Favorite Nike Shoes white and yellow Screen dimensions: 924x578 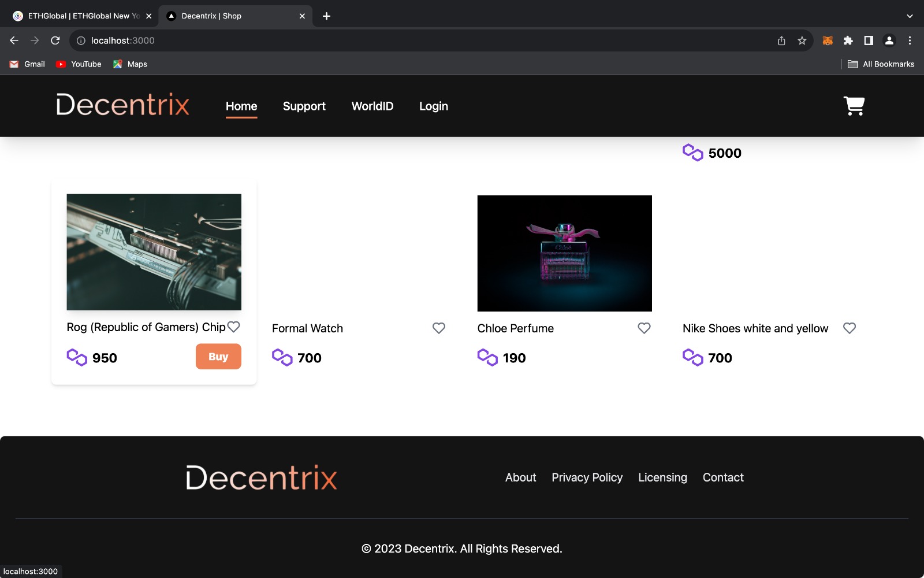(x=850, y=328)
